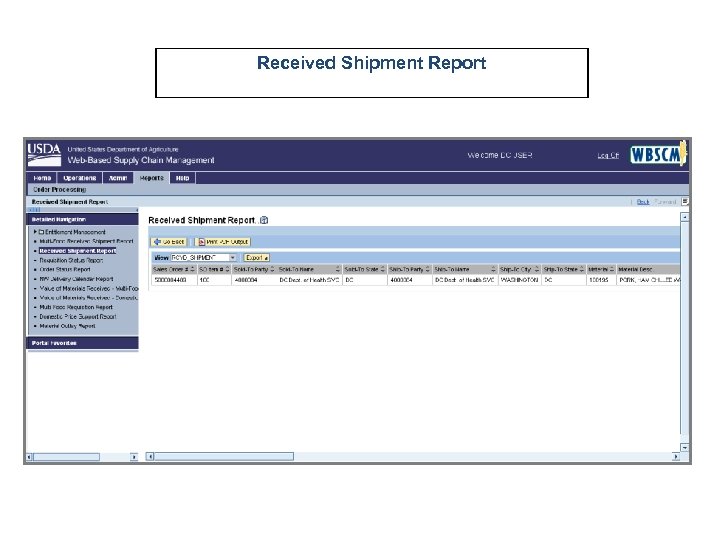Sort by Sold-To Name column arrows
Viewport: 720px width, 540px height.
[338, 269]
